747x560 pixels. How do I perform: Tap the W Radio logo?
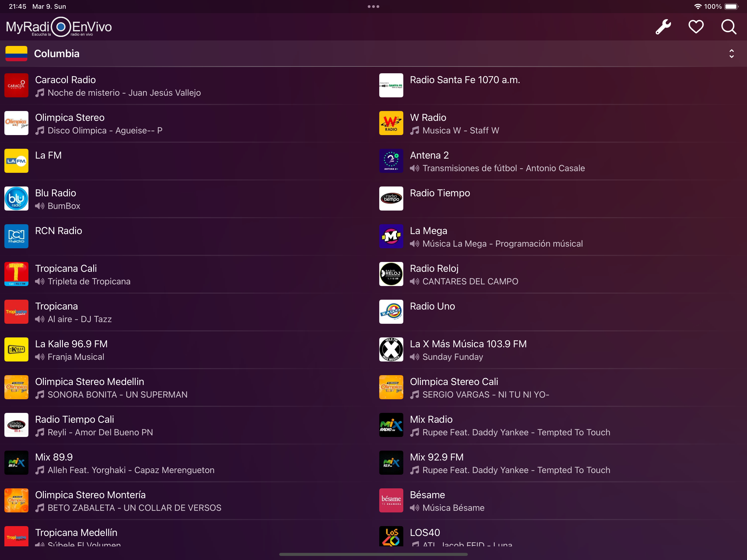391,123
